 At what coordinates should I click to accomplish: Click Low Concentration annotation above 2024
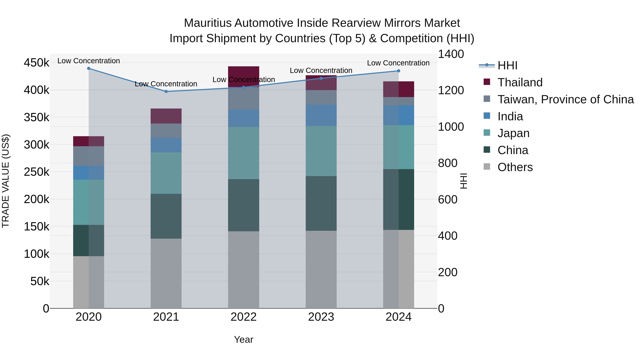point(398,63)
